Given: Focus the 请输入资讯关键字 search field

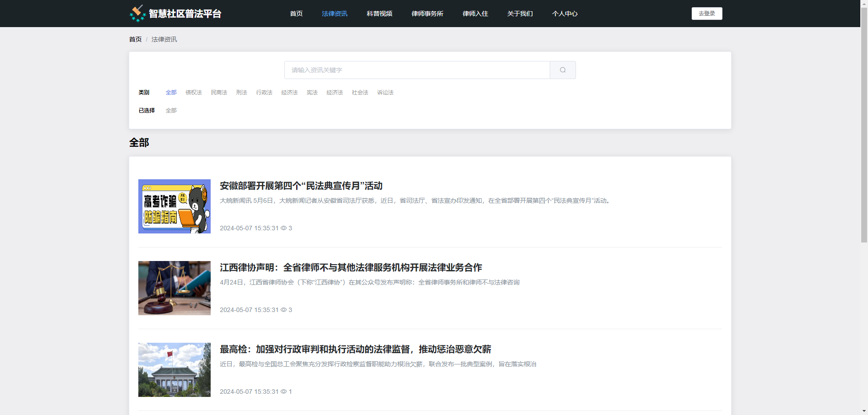Looking at the screenshot, I should pos(417,70).
